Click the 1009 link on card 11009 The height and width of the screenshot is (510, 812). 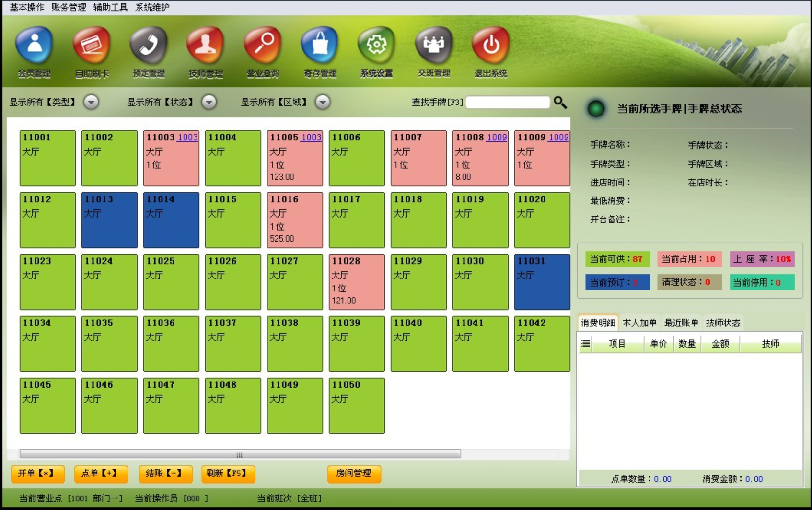click(558, 138)
